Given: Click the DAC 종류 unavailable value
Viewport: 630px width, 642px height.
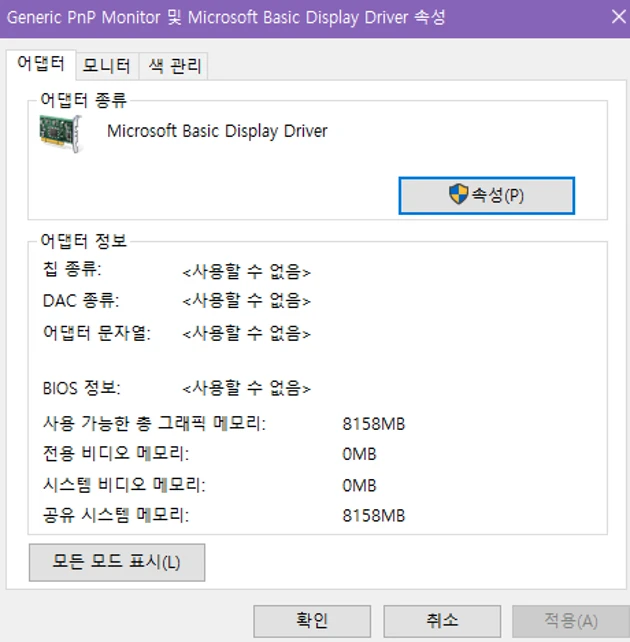Looking at the screenshot, I should [246, 301].
